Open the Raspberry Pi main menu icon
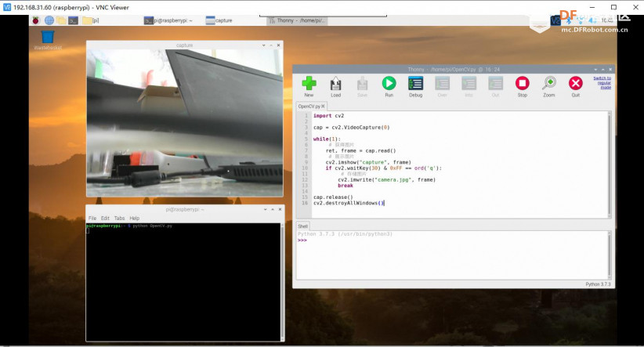Image resolution: width=644 pixels, height=347 pixels. 36,20
